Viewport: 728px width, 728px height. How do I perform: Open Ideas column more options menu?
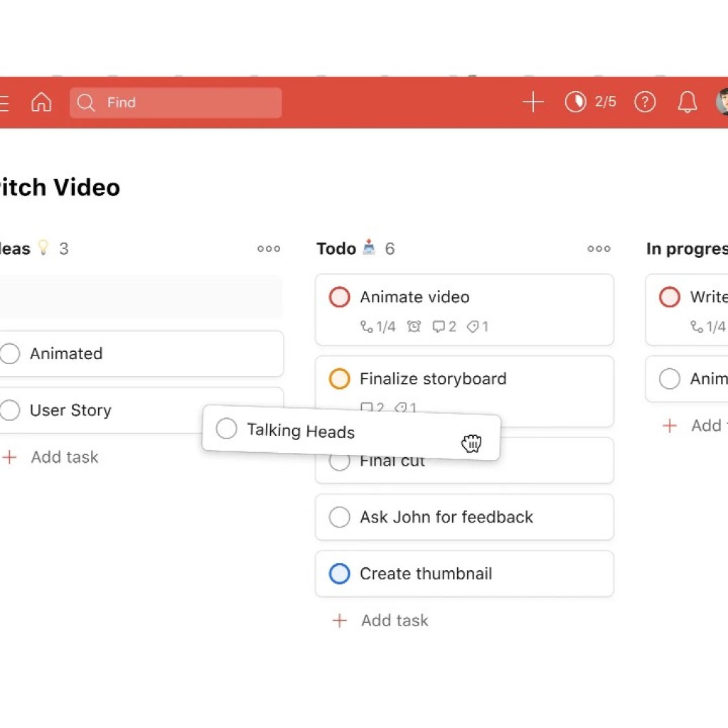point(269,249)
